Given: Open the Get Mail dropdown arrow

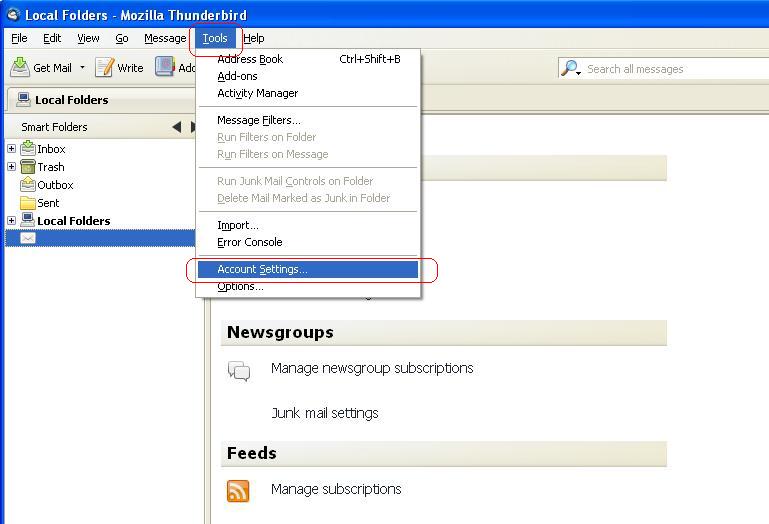Looking at the screenshot, I should (82, 68).
